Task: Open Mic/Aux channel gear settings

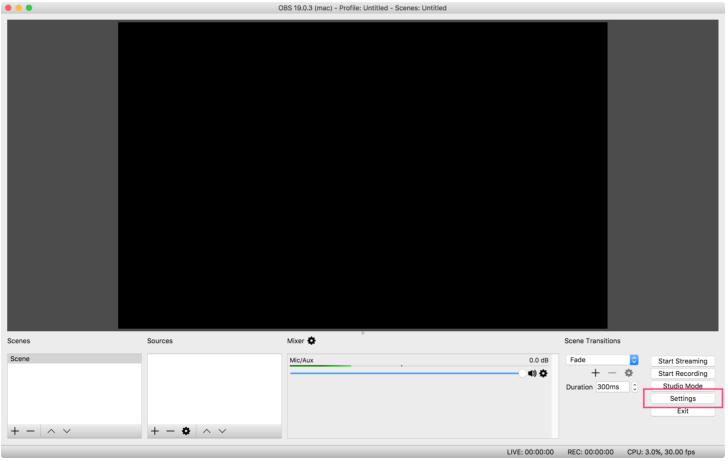Action: pyautogui.click(x=543, y=373)
